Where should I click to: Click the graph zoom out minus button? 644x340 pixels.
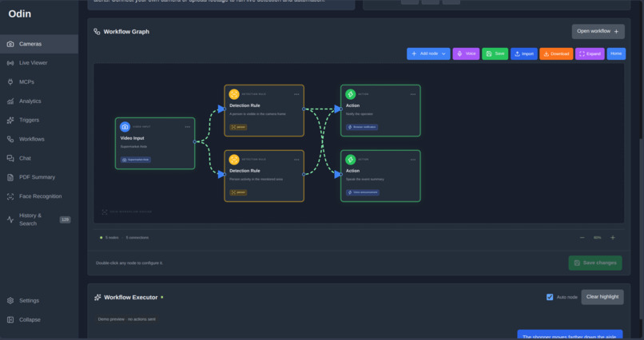click(x=582, y=238)
